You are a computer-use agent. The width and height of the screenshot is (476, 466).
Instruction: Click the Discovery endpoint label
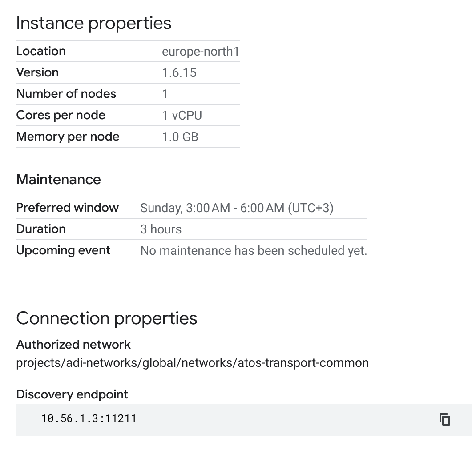pyautogui.click(x=72, y=394)
